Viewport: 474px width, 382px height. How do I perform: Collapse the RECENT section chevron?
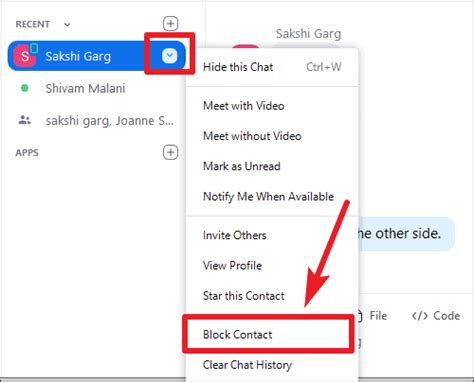(x=67, y=25)
